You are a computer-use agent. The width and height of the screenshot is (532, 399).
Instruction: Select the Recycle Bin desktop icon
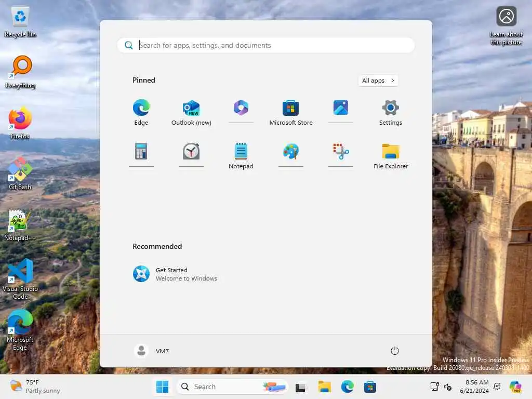(20, 22)
